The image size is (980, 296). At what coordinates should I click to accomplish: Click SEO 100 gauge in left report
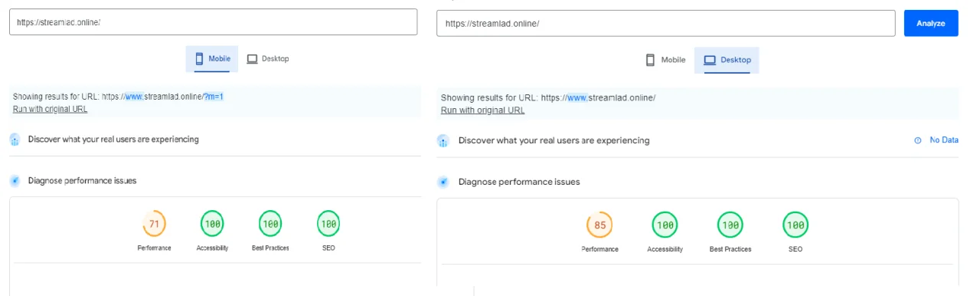click(x=328, y=224)
